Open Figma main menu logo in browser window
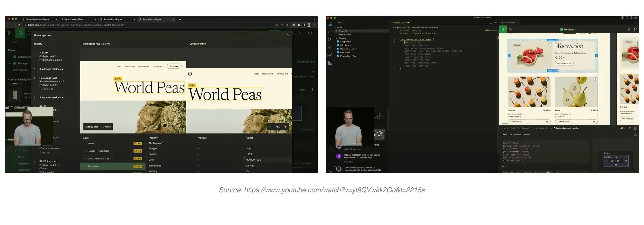Screen dimensions: 644x225 tap(10, 33)
